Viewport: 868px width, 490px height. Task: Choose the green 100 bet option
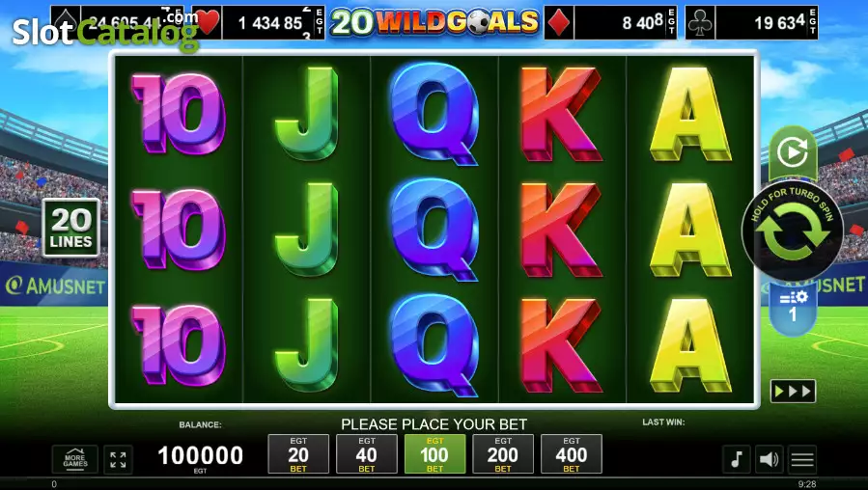point(435,454)
